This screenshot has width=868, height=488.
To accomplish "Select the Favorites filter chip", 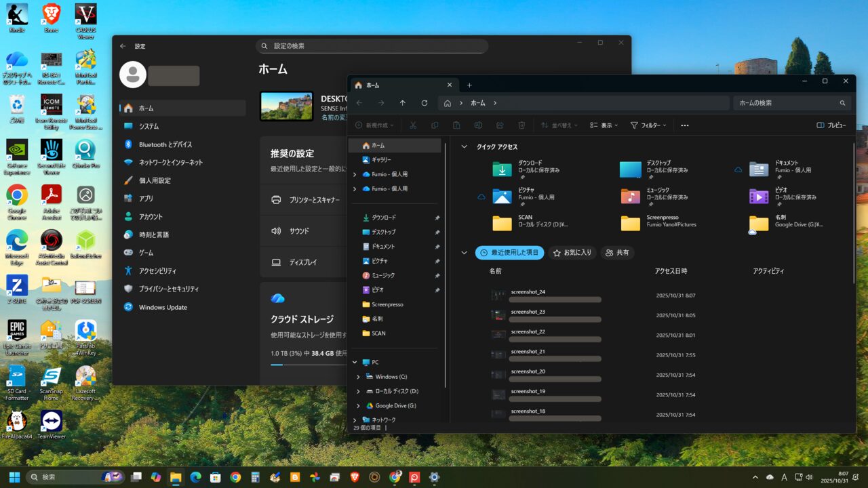I will [572, 253].
